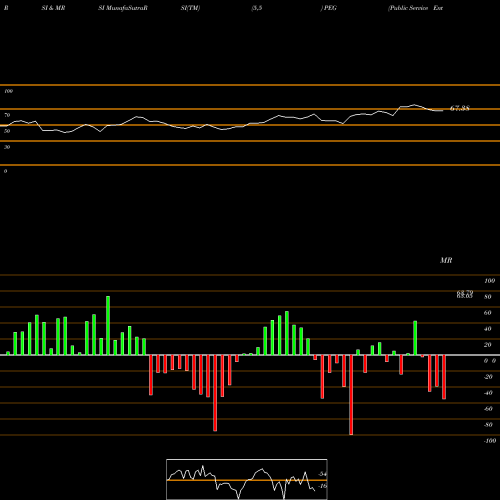
Task: Click the '-16' label in mini chart
Action: point(322,486)
